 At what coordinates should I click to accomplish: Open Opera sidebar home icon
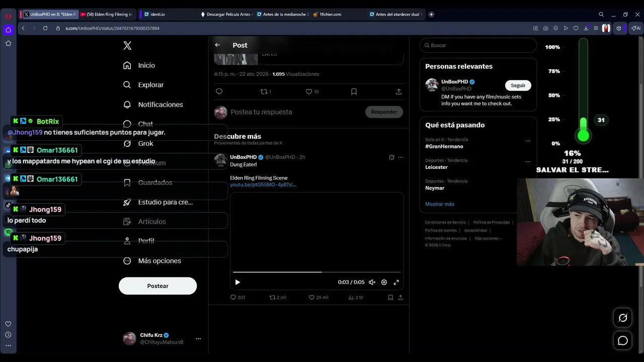click(x=8, y=30)
